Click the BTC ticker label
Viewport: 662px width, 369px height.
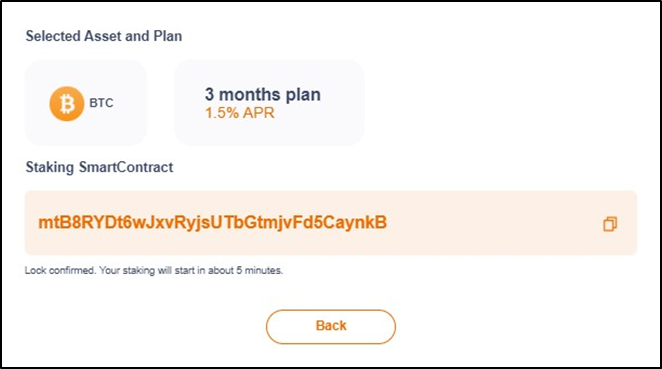[x=101, y=103]
